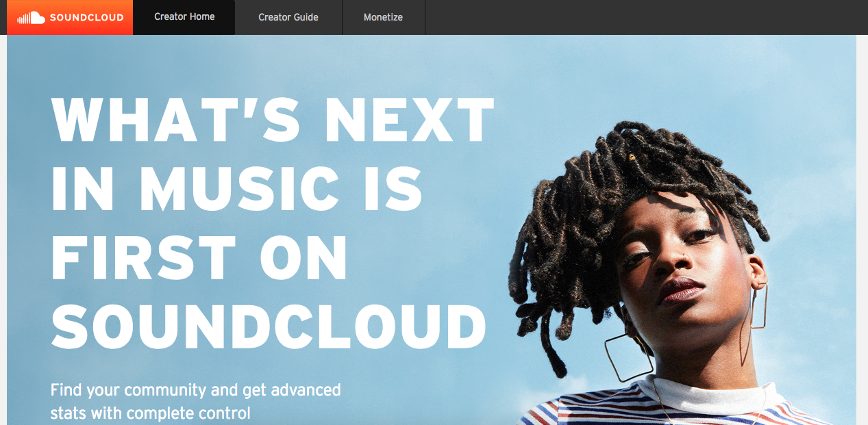Open the Monetize tab
The height and width of the screenshot is (425, 868).
[x=383, y=17]
